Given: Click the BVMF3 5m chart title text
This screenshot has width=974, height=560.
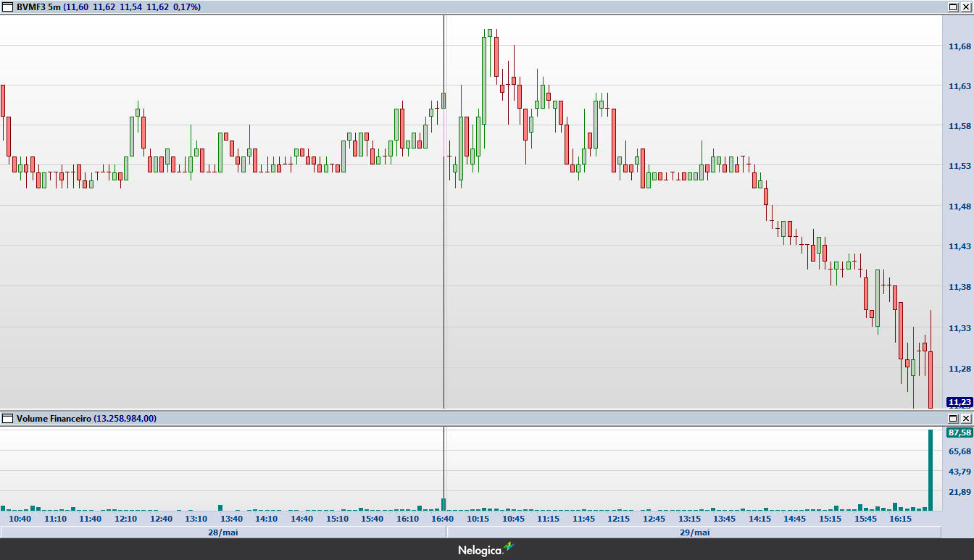Looking at the screenshot, I should pyautogui.click(x=38, y=7).
